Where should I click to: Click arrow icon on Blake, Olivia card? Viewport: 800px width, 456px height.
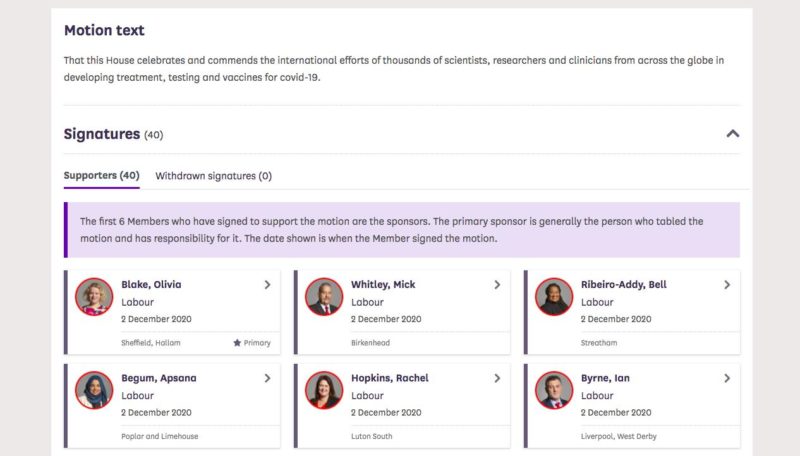tap(267, 285)
